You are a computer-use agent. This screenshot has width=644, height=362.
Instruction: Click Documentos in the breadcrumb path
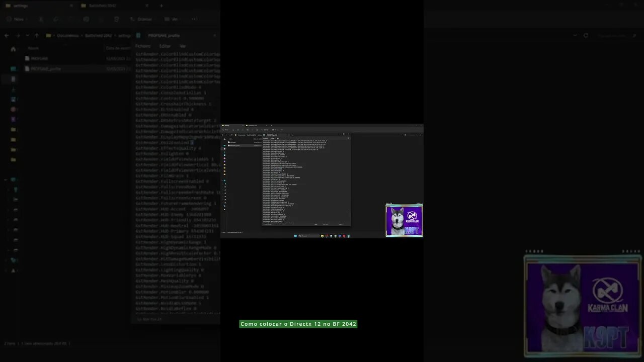pos(68,36)
